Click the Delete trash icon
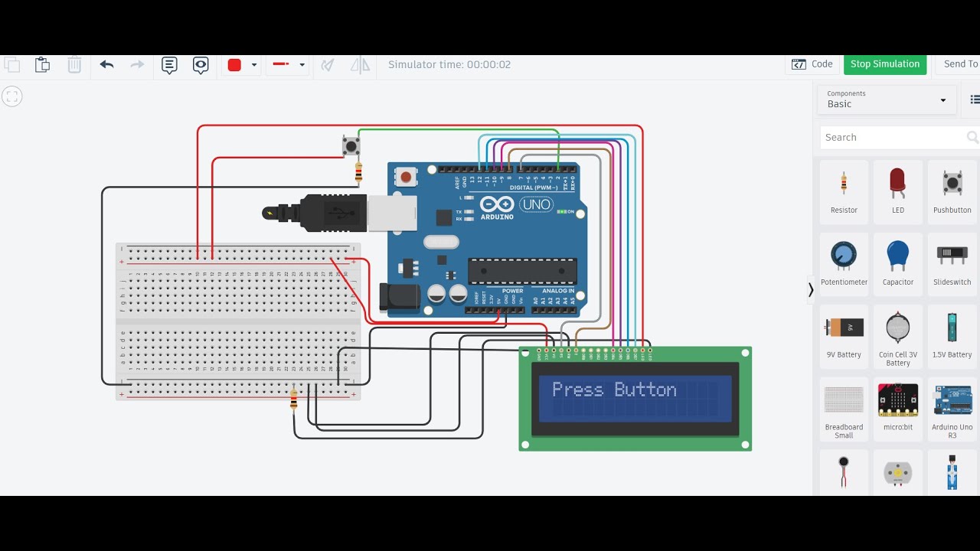 pos(74,65)
